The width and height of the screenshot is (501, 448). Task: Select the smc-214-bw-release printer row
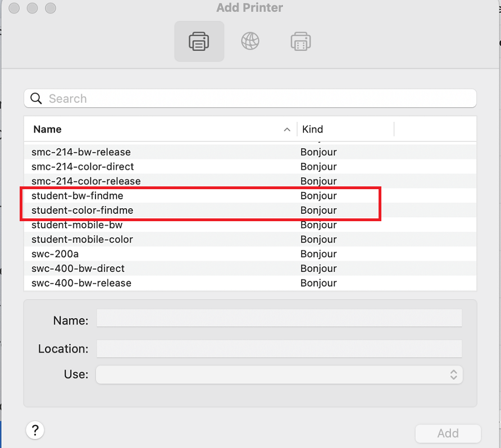point(250,152)
